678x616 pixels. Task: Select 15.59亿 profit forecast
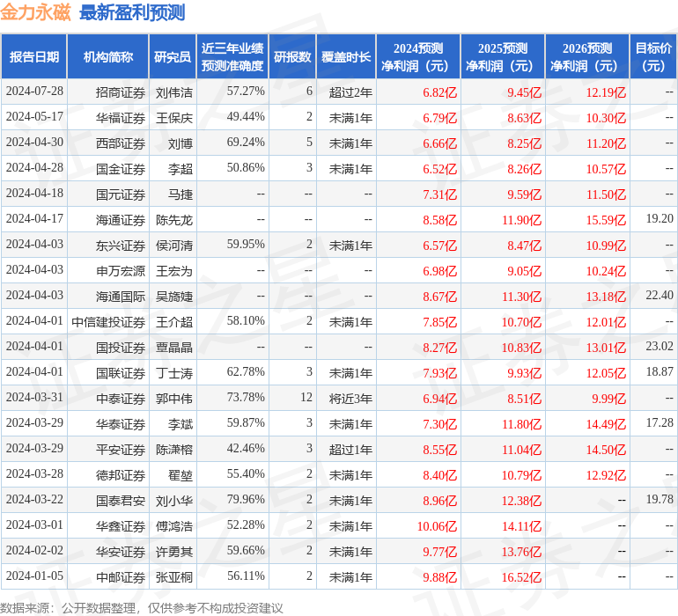[x=606, y=220]
